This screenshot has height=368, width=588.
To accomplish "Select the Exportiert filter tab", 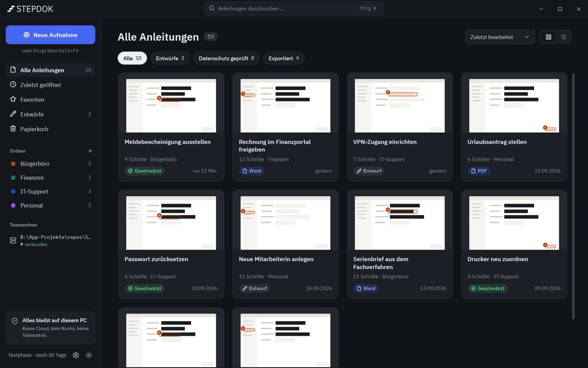I will point(284,58).
